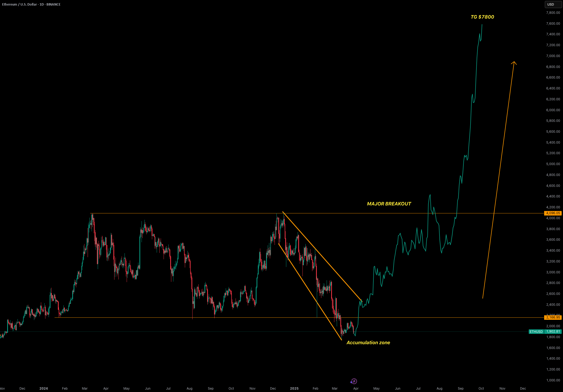Click the Ethereum / U.S. Dollar chart title
This screenshot has width=563, height=392.
tap(31, 5)
